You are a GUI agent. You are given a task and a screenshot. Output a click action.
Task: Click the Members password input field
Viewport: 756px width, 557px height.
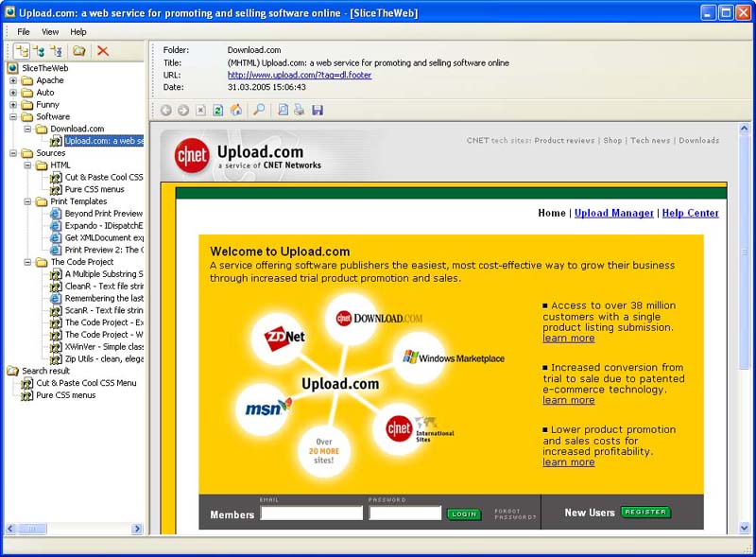[x=405, y=513]
